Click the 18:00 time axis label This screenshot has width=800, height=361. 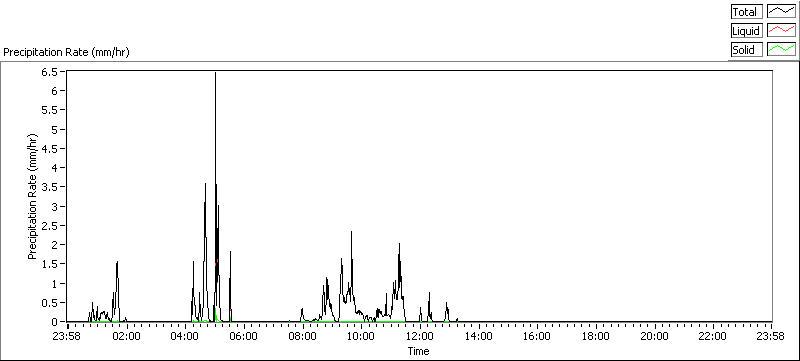pos(596,336)
